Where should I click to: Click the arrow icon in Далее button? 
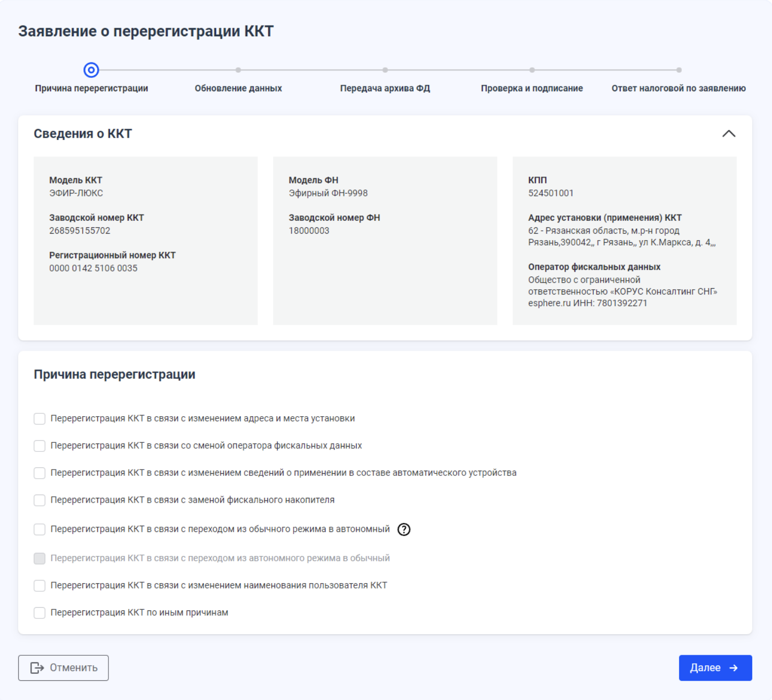pos(734,668)
